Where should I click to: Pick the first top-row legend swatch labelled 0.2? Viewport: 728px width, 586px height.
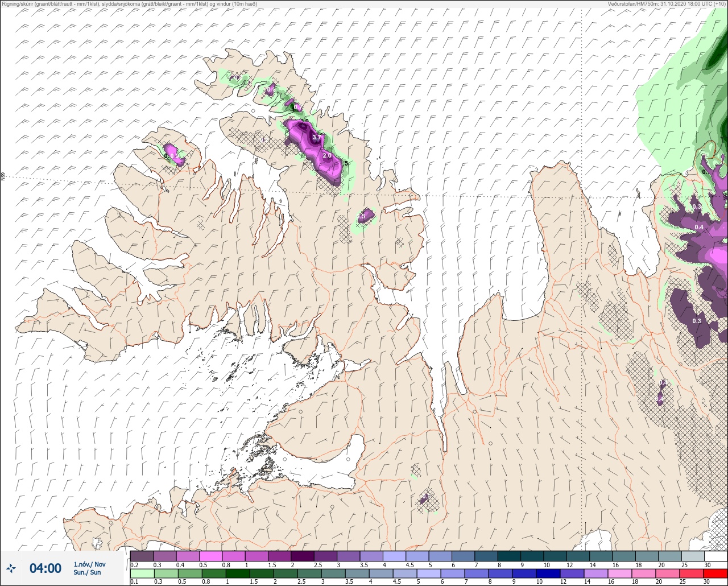point(142,556)
